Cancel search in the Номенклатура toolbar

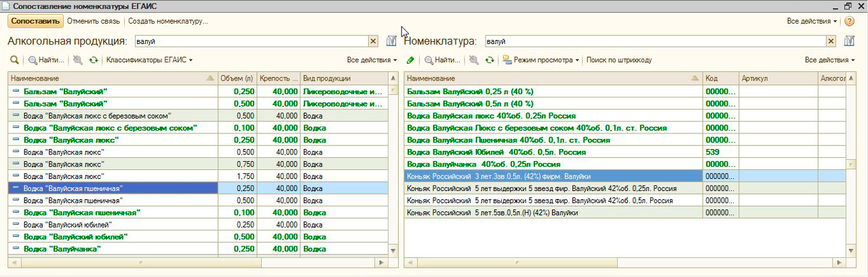(473, 60)
